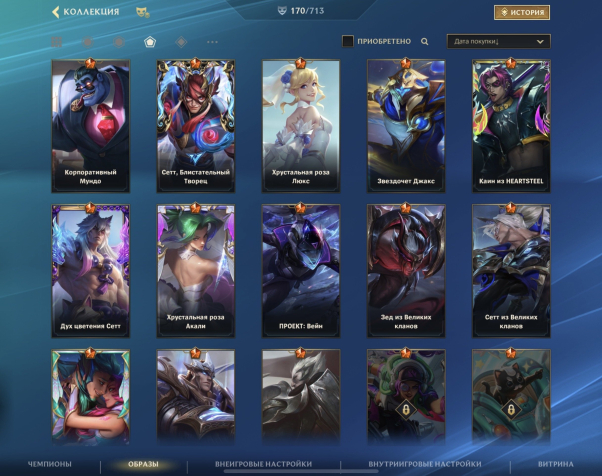
Task: Open the theater masks icon in header
Action: coord(143,13)
